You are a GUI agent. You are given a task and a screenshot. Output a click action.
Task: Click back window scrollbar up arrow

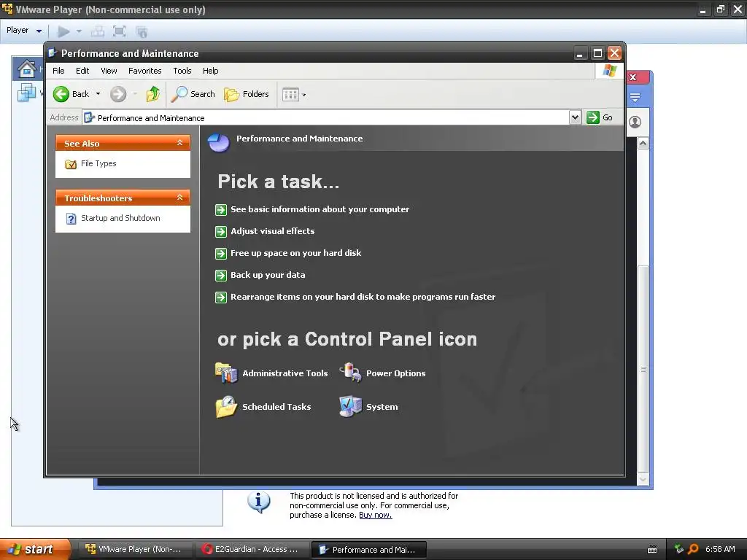(x=643, y=144)
